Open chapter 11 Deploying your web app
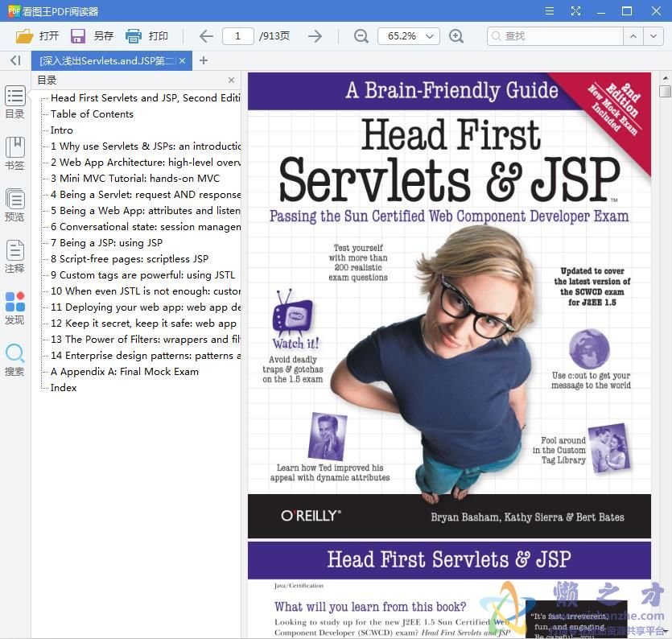The image size is (672, 639). (146, 307)
